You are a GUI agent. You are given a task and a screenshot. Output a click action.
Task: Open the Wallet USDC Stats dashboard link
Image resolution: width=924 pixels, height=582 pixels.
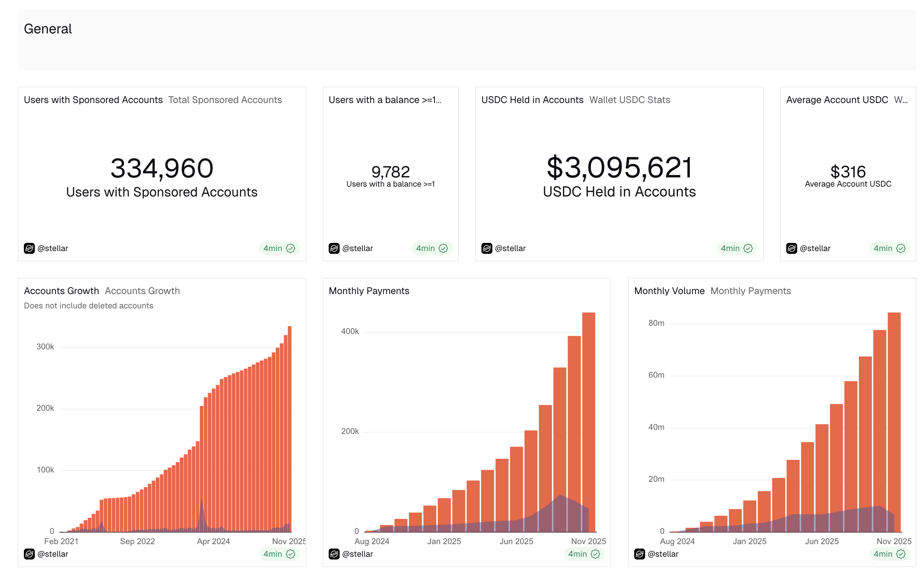630,100
